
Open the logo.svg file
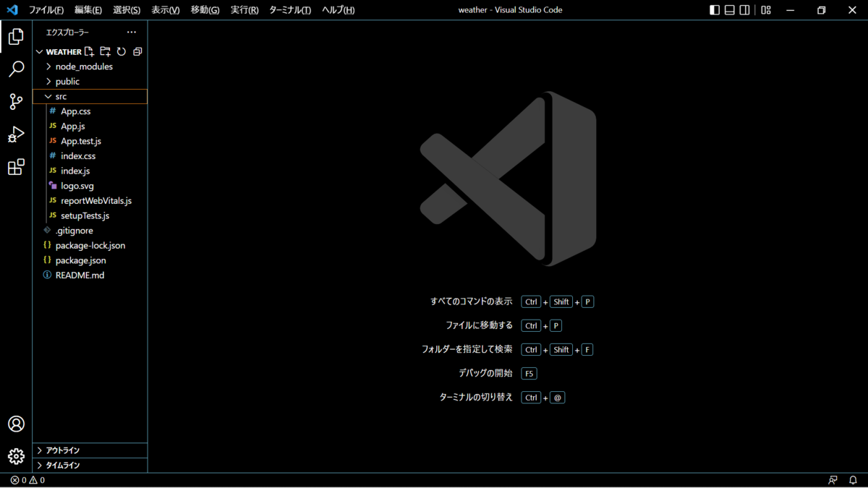(x=90, y=186)
